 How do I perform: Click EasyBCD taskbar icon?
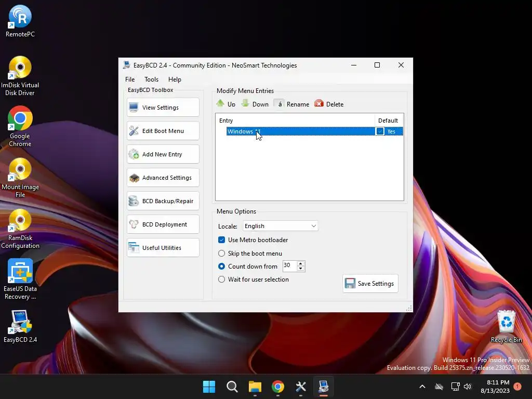tap(323, 387)
